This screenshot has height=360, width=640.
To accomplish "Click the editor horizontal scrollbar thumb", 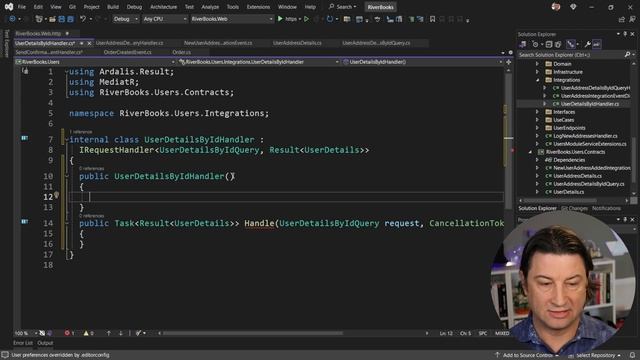I will pyautogui.click(x=253, y=333).
